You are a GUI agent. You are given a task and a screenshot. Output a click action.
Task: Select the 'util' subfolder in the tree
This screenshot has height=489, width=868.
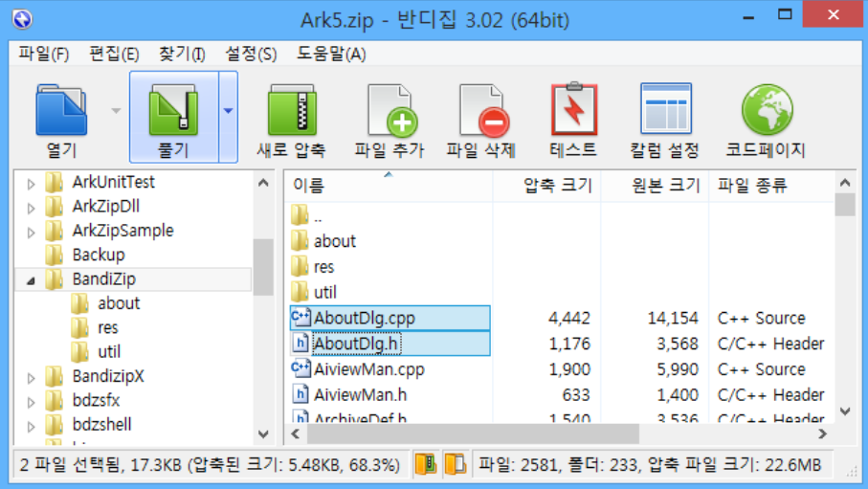[109, 351]
